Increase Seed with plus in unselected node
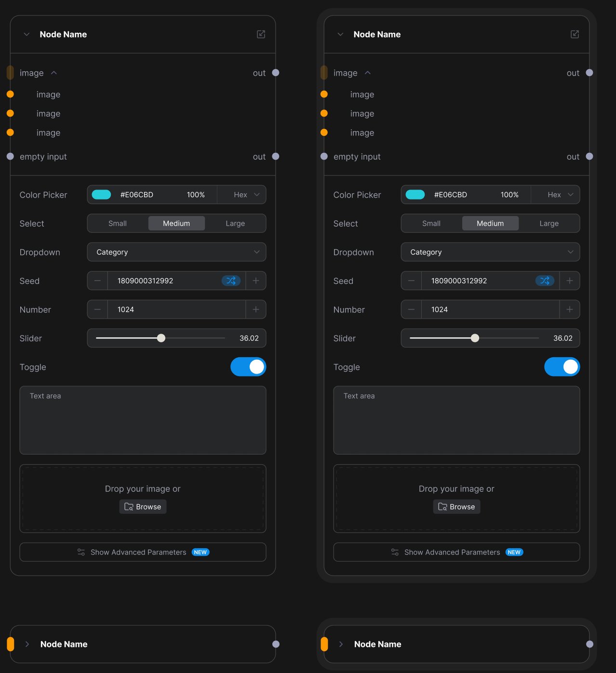 tap(256, 281)
